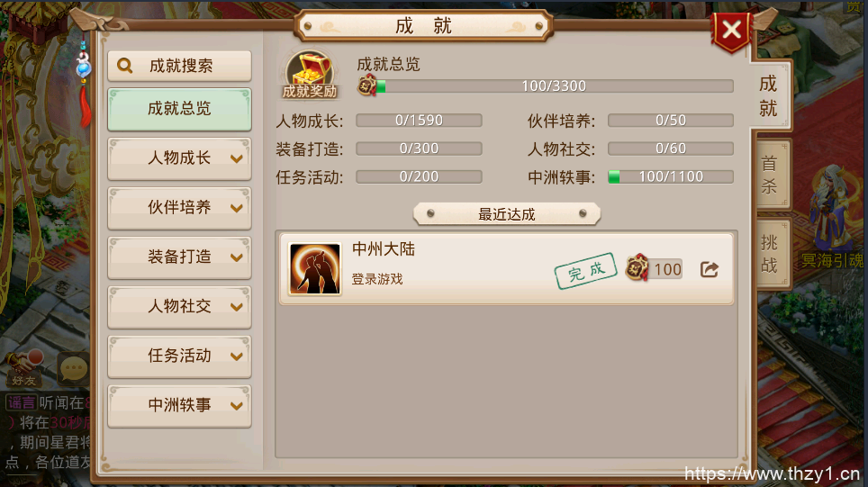
Task: Expand the 中洲轶事 category
Action: coord(179,406)
